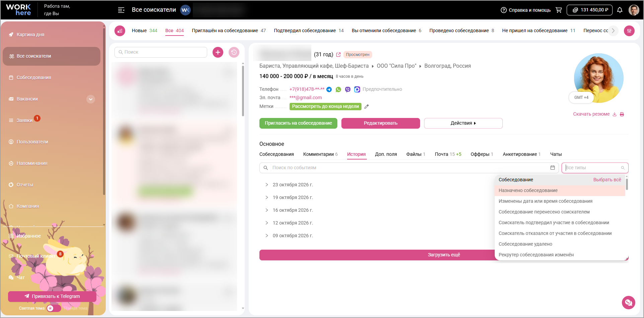Select Новые status filter tab
This screenshot has height=318, width=644.
pyautogui.click(x=144, y=30)
